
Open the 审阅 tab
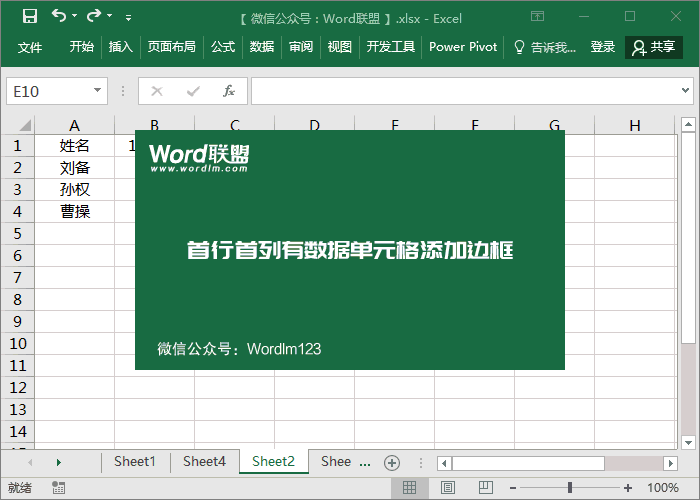(301, 46)
